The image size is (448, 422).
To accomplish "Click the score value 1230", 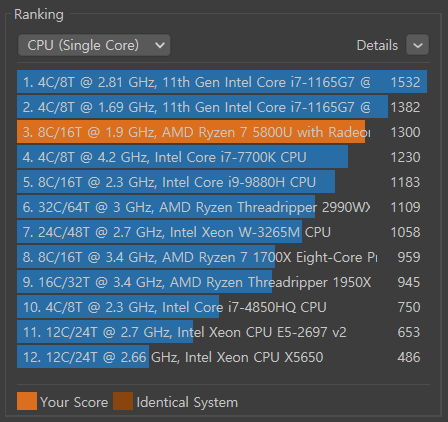I will (405, 157).
